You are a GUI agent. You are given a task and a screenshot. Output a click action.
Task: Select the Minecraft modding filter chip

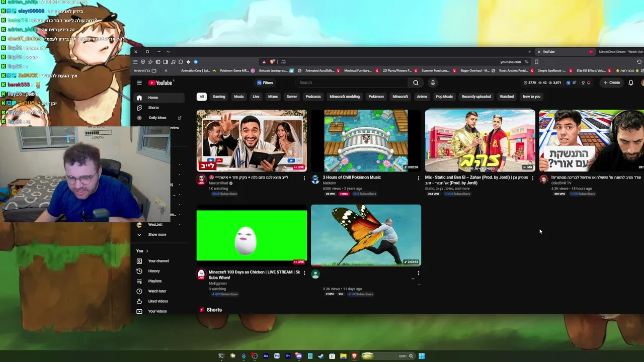tap(345, 97)
